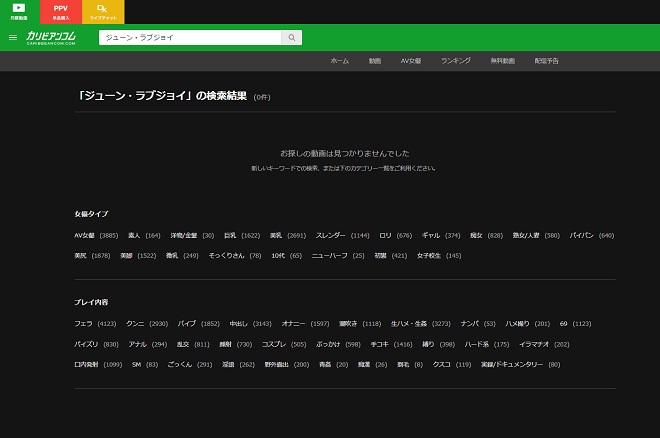Click the お探しの動画は見つかりませんでした message

345,154
